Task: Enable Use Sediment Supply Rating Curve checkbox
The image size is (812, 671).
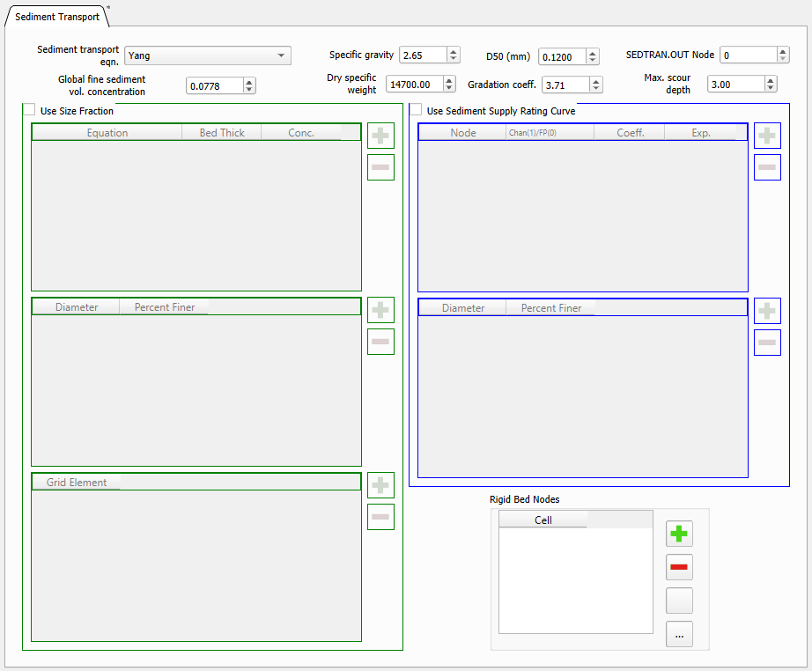Action: tap(417, 110)
